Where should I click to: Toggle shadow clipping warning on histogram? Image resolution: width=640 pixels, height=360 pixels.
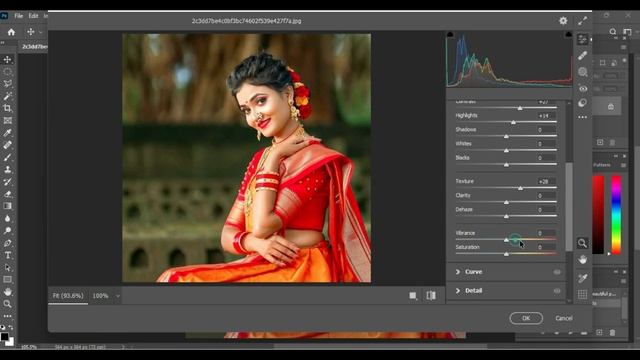450,34
